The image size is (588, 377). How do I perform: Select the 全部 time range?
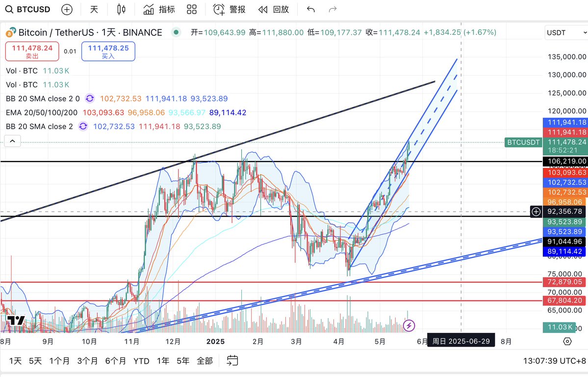click(x=205, y=361)
